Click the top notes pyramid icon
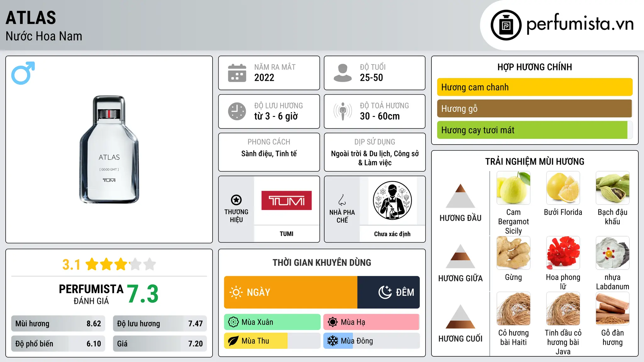Viewport: 644px width, 362px height. coord(461,196)
